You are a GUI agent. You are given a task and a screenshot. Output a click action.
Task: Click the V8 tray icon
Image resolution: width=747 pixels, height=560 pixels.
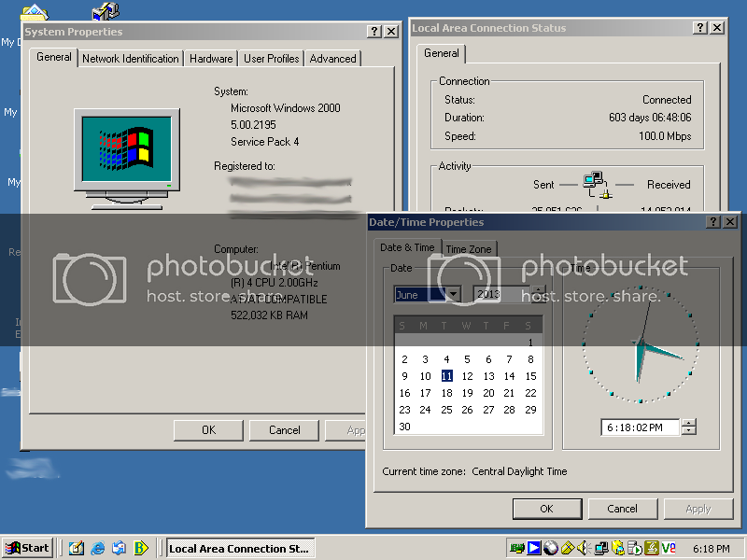[x=669, y=549]
